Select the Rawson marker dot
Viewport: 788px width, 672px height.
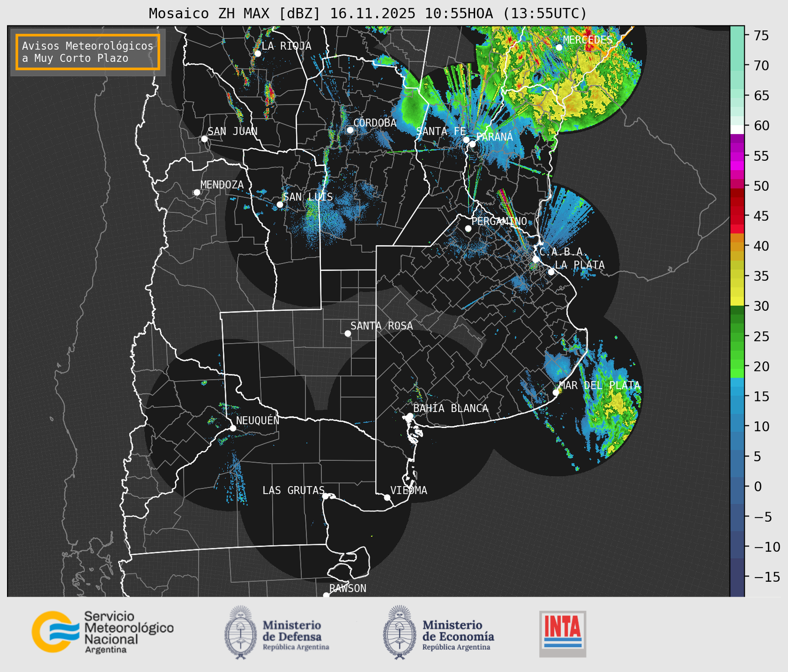click(326, 595)
